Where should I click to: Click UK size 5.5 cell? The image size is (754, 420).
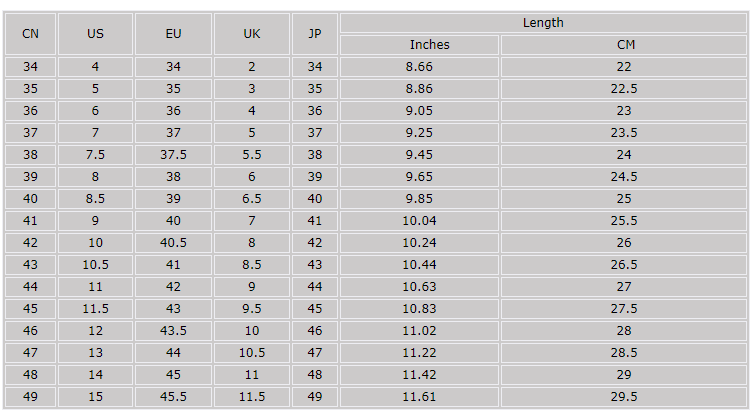252,155
